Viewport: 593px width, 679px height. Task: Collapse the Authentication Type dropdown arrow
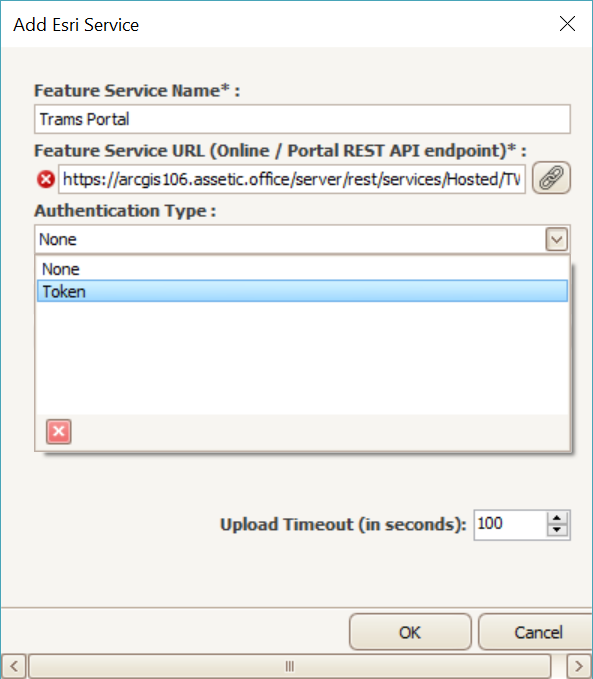[x=557, y=239]
